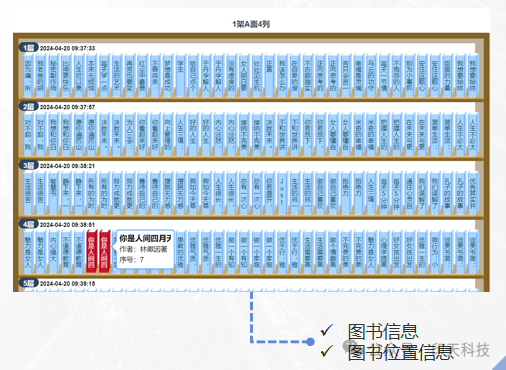Click the first red highlighted 你是人间四 book
Screen dimensions: 506x370
(92, 252)
